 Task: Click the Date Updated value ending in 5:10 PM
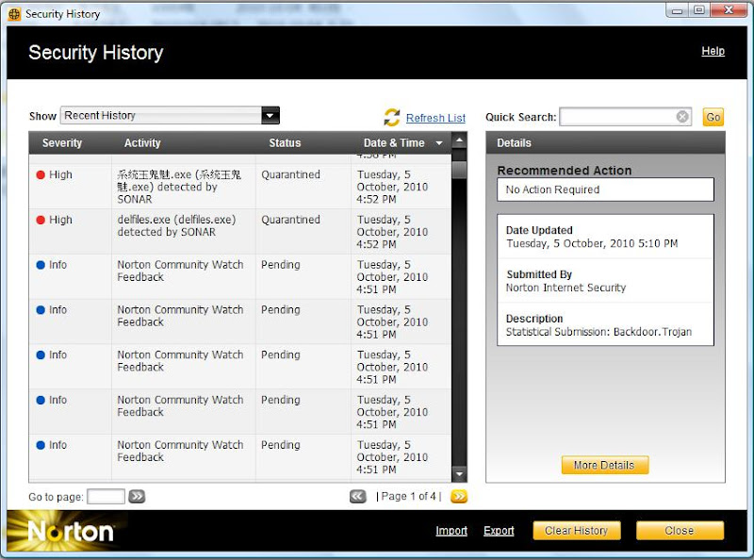592,243
